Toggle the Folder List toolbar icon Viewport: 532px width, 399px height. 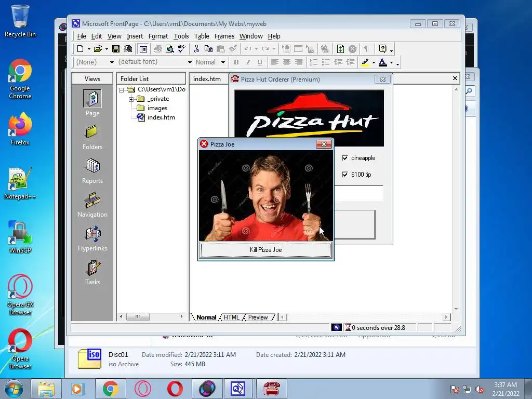143,49
